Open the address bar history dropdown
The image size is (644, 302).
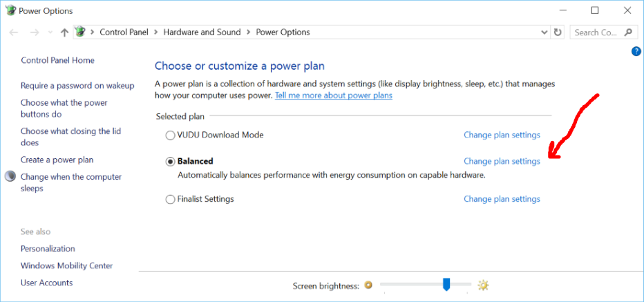pos(544,32)
